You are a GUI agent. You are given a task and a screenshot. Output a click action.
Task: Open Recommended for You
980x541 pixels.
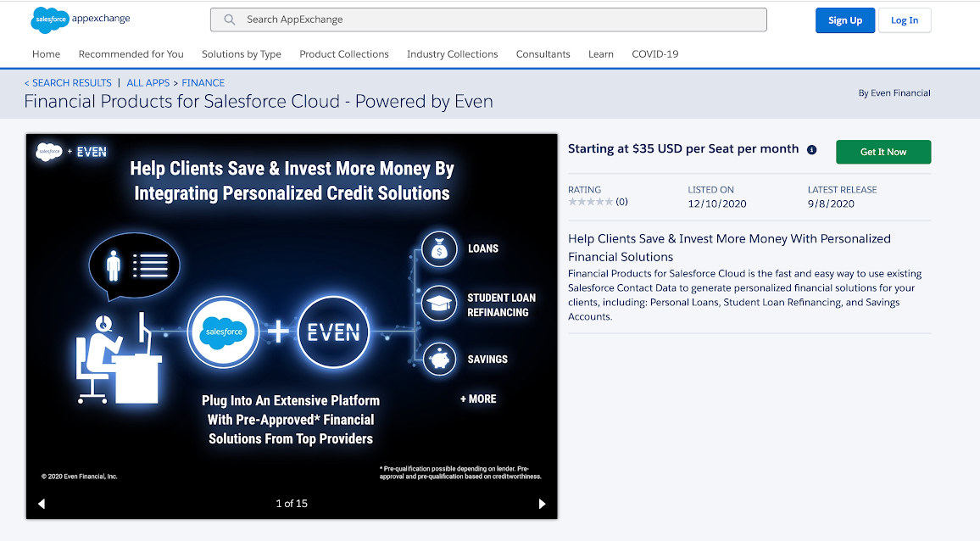click(x=131, y=53)
